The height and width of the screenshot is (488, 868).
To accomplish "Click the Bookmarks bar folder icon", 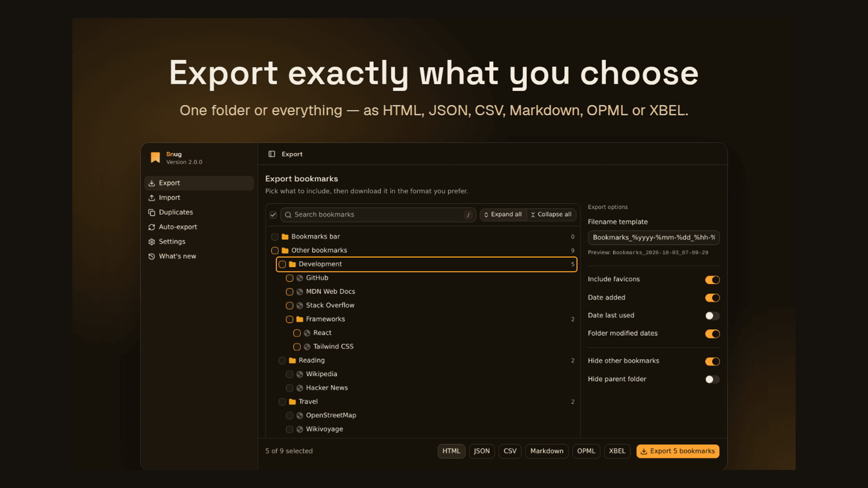I will pos(285,237).
